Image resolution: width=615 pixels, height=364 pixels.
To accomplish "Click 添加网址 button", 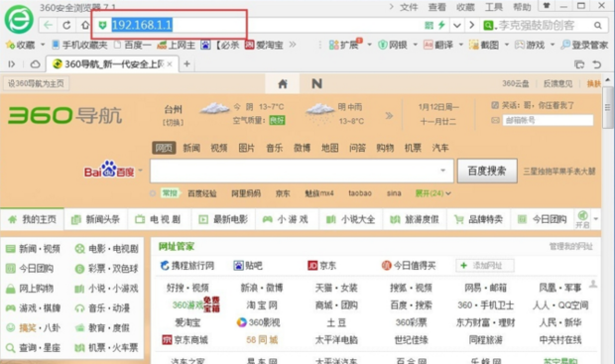I will coord(485,266).
